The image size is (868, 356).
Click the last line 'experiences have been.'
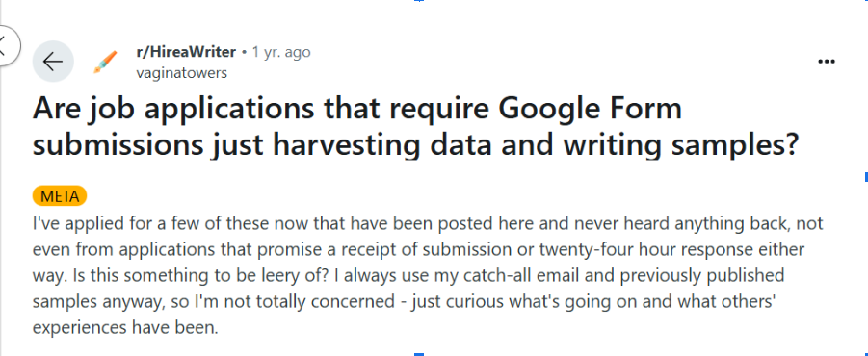coord(125,328)
